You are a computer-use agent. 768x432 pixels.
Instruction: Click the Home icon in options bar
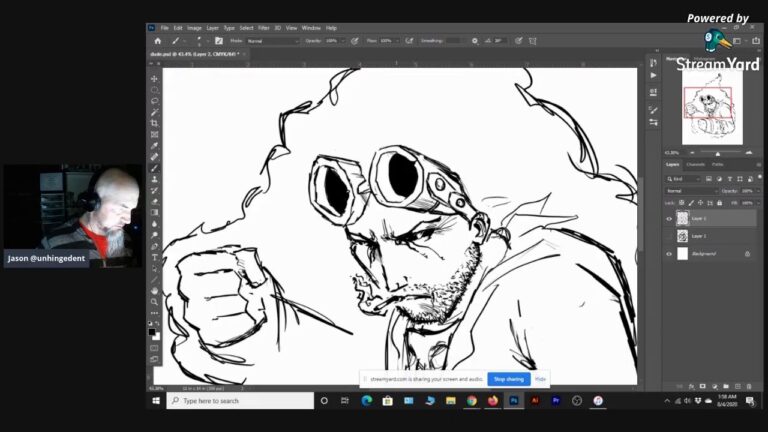(x=157, y=41)
